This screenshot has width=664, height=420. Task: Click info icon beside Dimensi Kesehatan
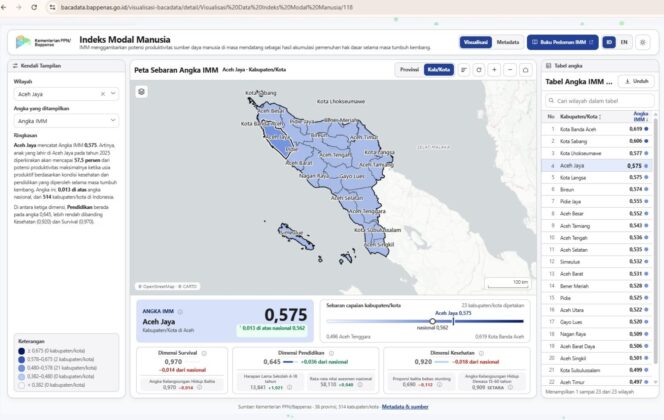point(481,353)
